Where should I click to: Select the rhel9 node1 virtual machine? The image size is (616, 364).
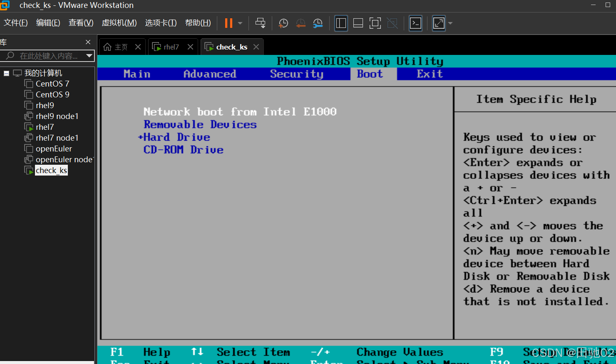pos(57,116)
